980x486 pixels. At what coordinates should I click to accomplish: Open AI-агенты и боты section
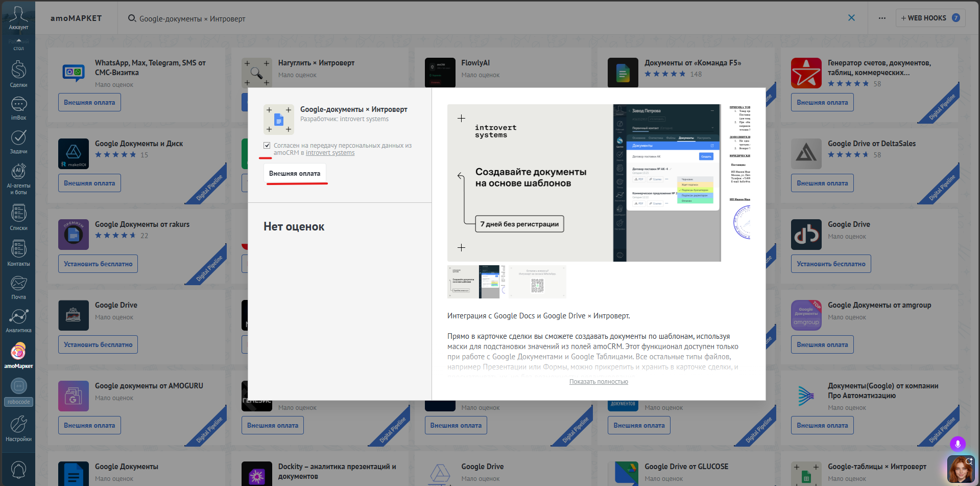(18, 179)
